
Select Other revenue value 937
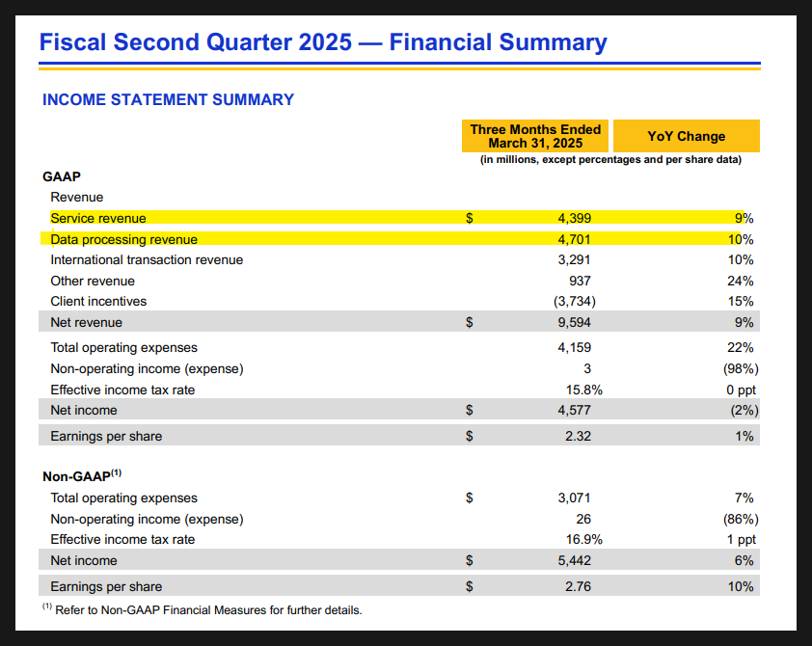pos(580,282)
